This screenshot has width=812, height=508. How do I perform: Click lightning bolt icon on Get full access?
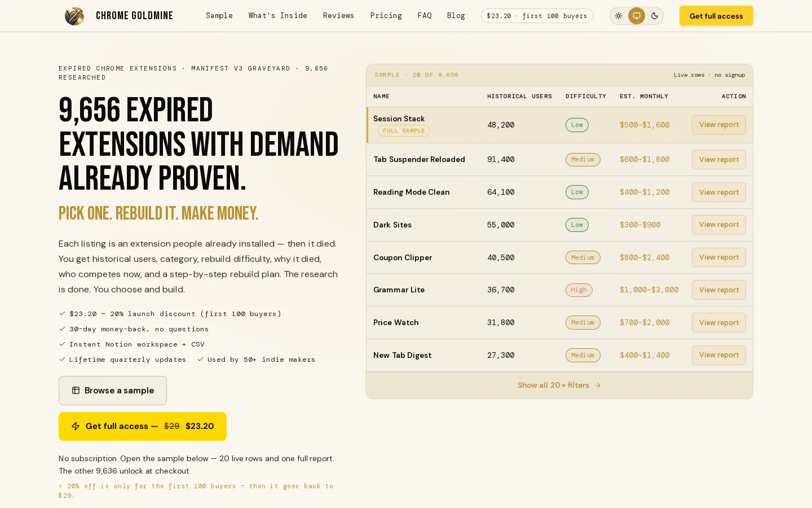pyautogui.click(x=76, y=426)
